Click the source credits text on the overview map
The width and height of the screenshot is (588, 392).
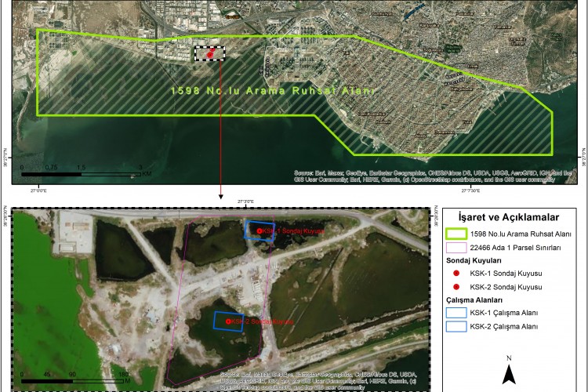point(433,176)
